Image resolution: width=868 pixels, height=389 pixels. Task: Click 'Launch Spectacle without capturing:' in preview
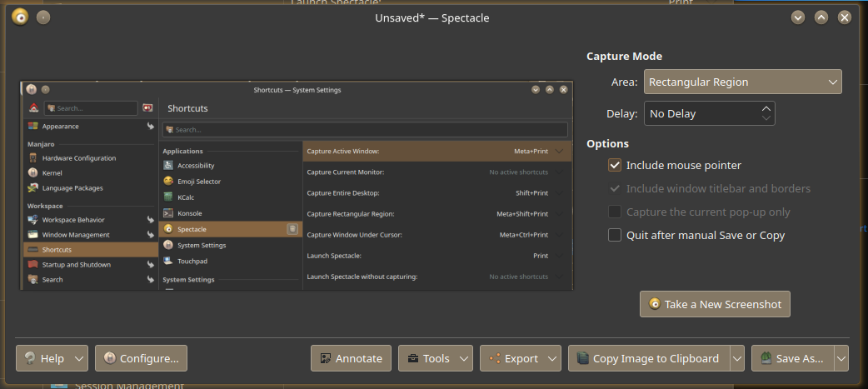tap(362, 277)
